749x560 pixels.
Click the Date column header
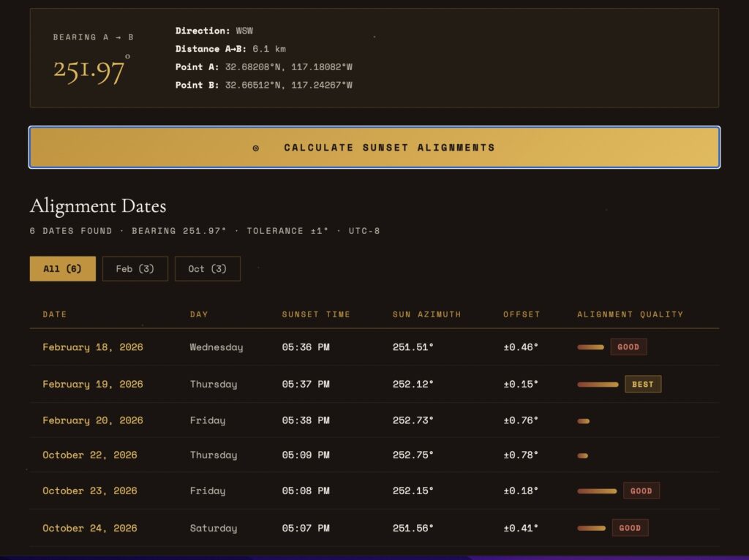point(55,314)
